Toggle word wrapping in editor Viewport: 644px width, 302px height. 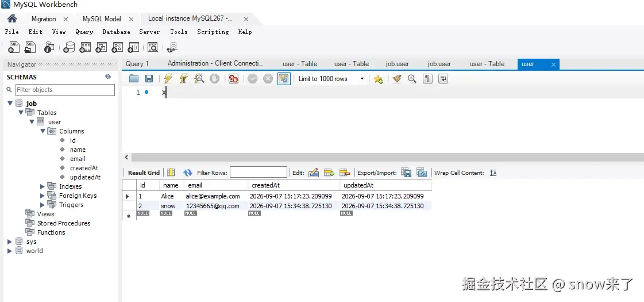click(443, 79)
